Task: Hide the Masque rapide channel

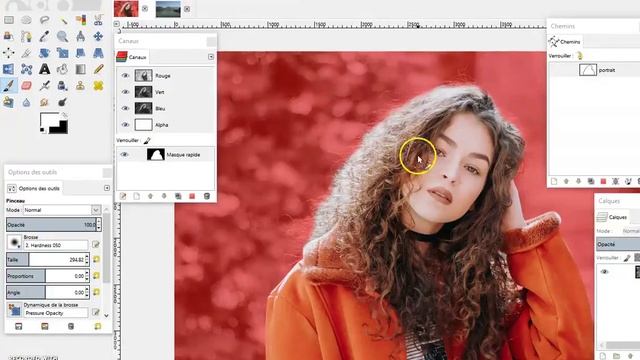Action: click(x=124, y=155)
